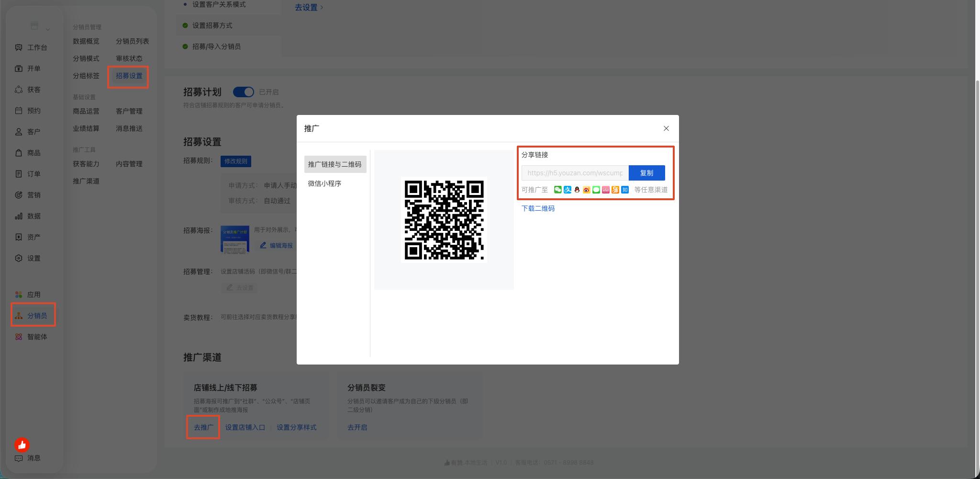This screenshot has width=980, height=479.
Task: Click the pink bilibili share icon
Action: pyautogui.click(x=606, y=190)
